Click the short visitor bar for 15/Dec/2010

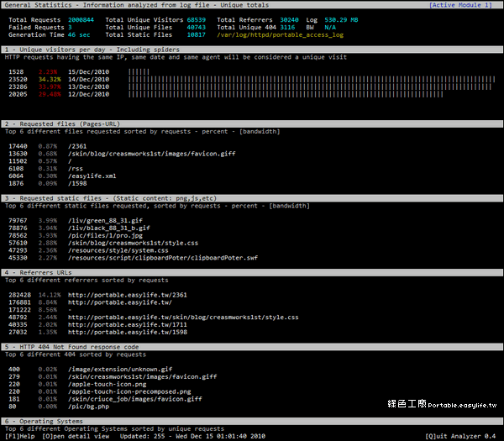(139, 72)
